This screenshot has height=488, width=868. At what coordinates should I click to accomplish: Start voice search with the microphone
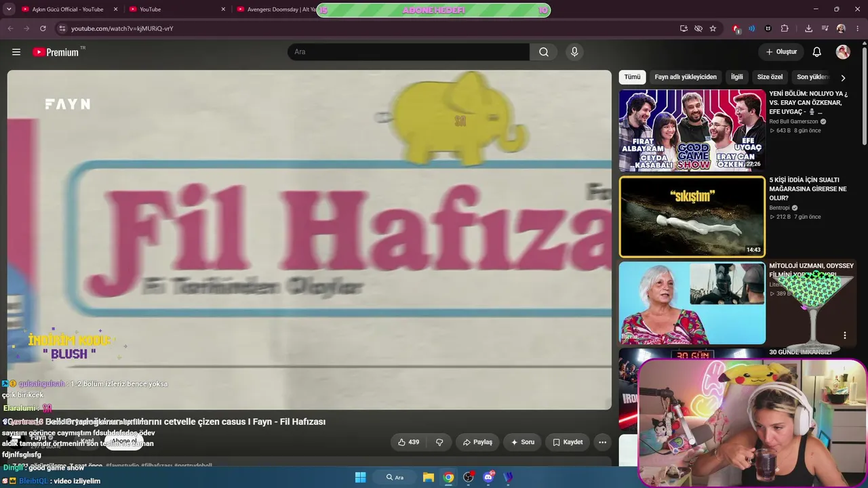(x=574, y=52)
